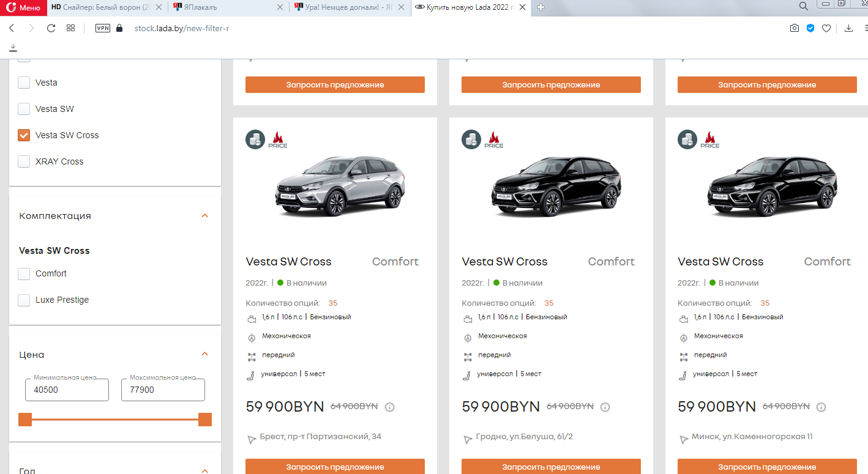868x474 pixels.
Task: Tick the Vesta model checkbox
Action: click(24, 83)
